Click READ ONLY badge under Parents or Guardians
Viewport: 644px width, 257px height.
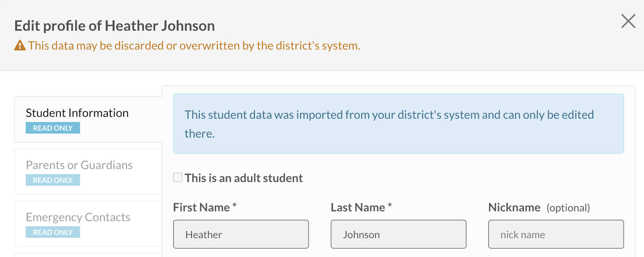53,180
